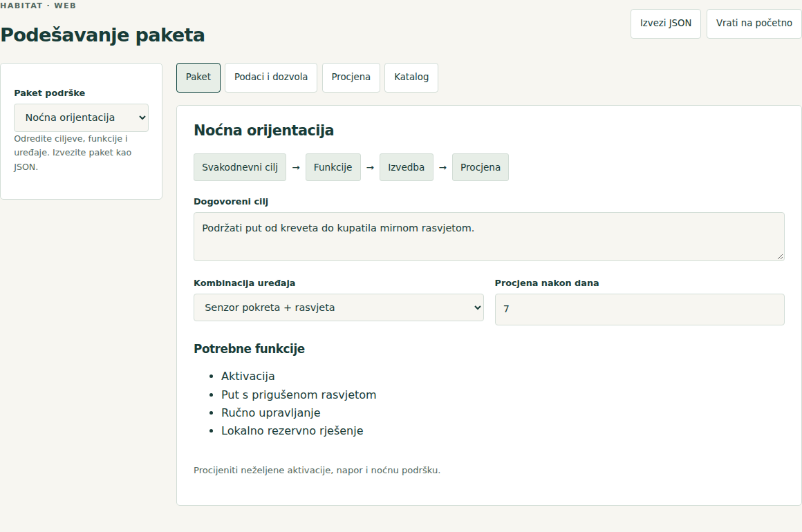
Task: Click the Procjena step chip in flow
Action: (x=481, y=167)
